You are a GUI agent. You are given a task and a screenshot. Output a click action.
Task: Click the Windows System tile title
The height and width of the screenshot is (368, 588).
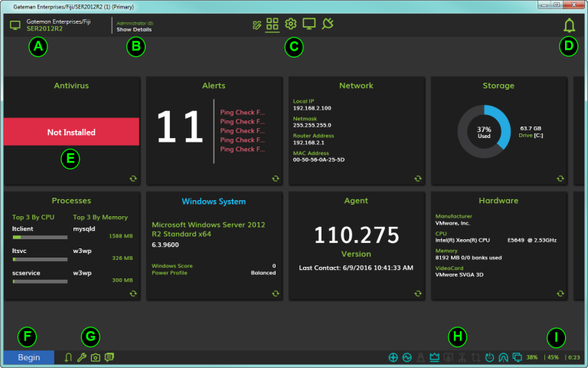214,202
